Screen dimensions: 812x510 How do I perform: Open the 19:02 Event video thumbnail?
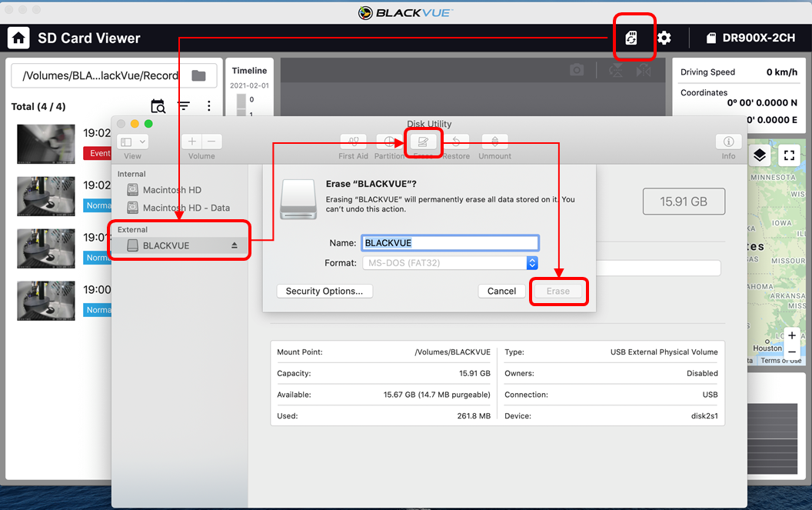click(x=45, y=144)
